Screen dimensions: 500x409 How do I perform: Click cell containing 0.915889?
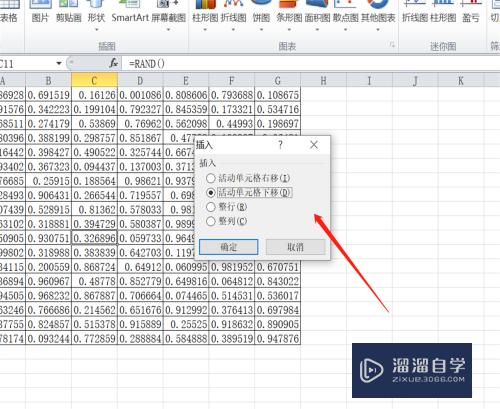pyautogui.click(x=140, y=324)
